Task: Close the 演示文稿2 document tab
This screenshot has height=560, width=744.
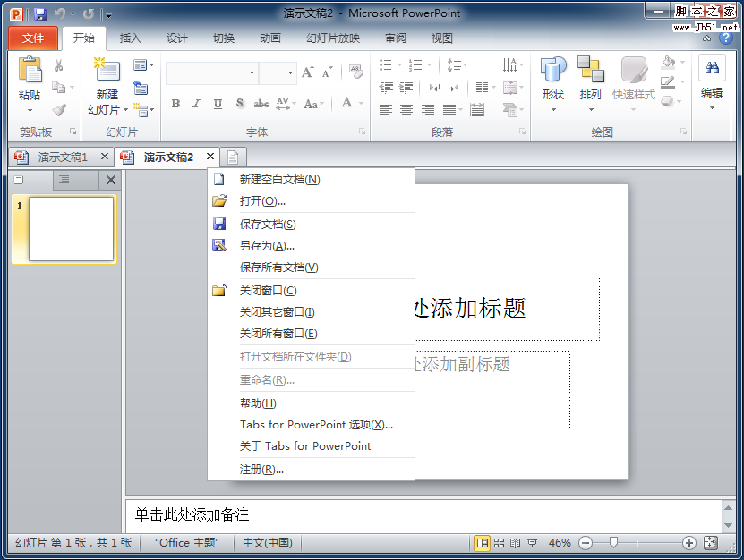Action: point(210,157)
